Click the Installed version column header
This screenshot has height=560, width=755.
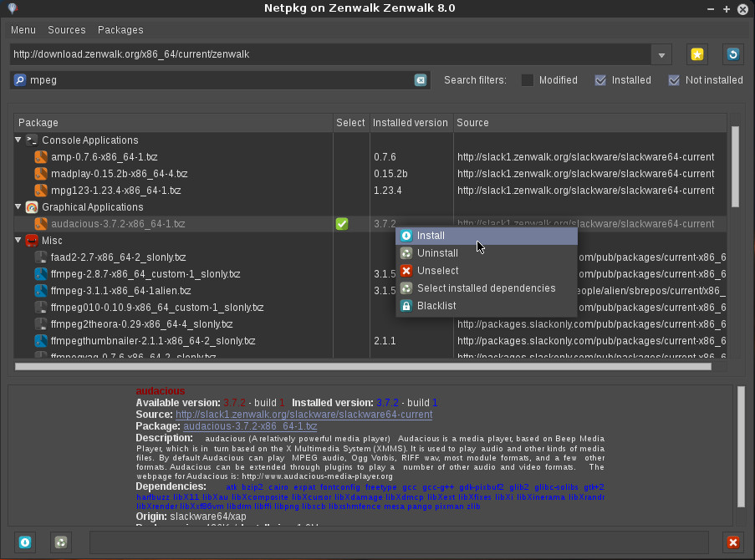pyautogui.click(x=411, y=123)
